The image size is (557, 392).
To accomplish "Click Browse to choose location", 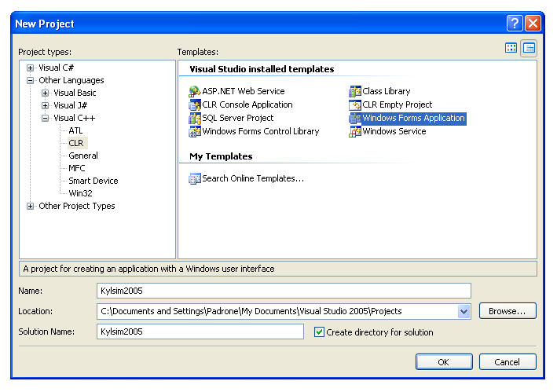I will (x=508, y=311).
